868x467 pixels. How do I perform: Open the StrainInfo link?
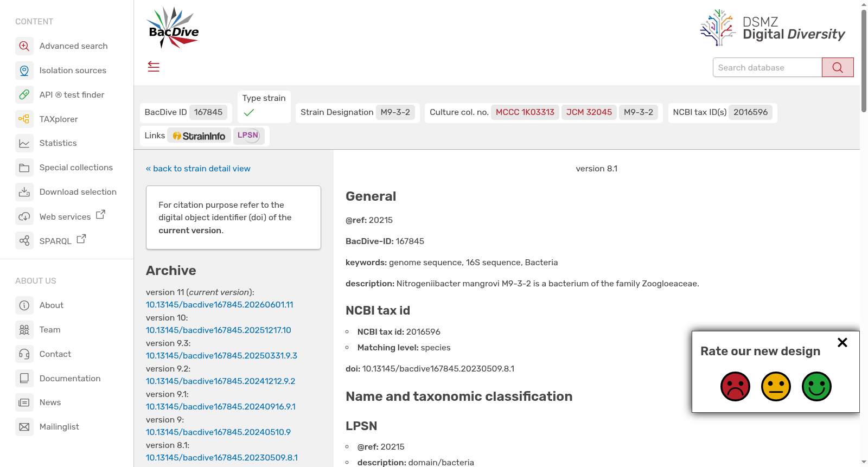[x=199, y=136]
